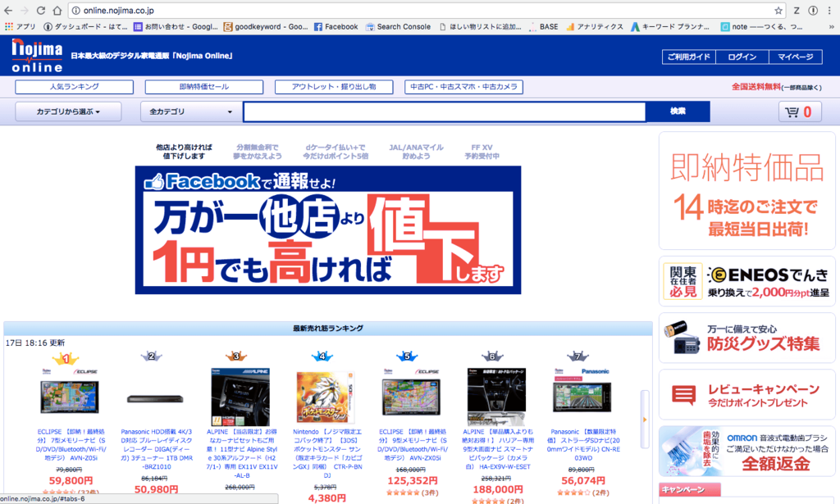Open the note bookmark

pyautogui.click(x=762, y=26)
